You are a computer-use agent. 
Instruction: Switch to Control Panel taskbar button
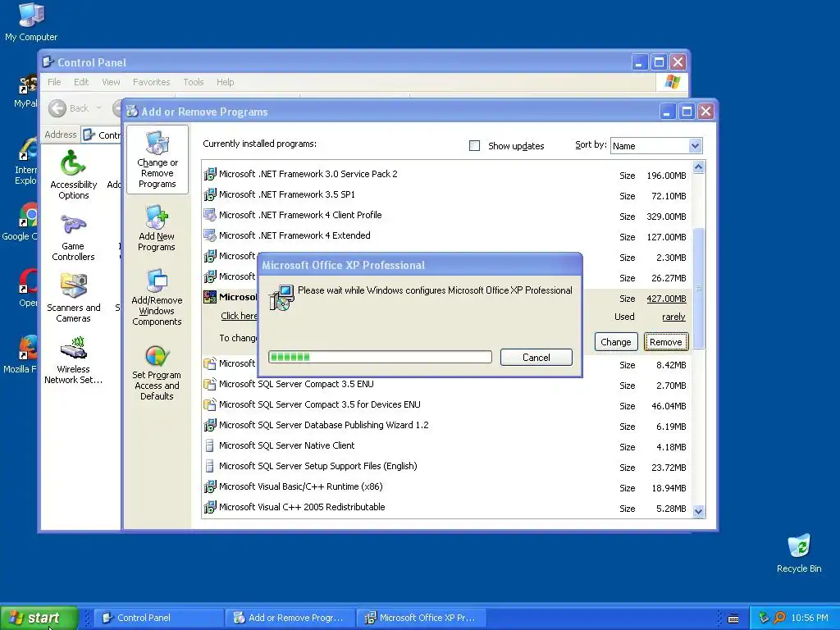(x=158, y=618)
